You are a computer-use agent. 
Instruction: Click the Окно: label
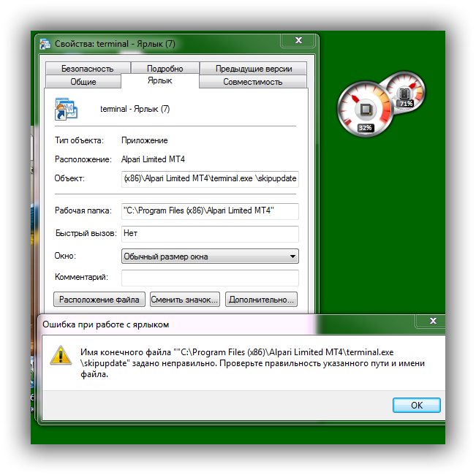coord(65,256)
